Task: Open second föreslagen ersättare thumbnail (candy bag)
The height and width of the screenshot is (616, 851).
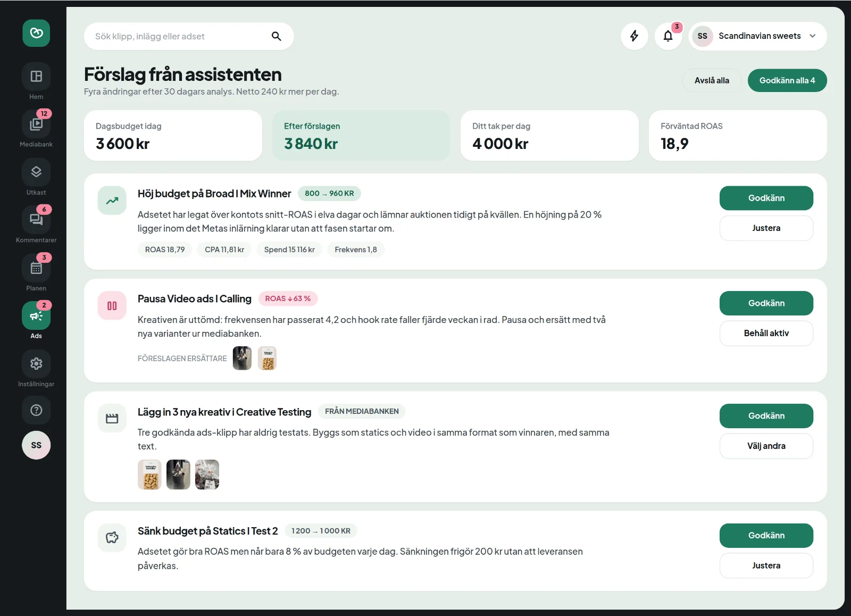Action: [x=268, y=359]
